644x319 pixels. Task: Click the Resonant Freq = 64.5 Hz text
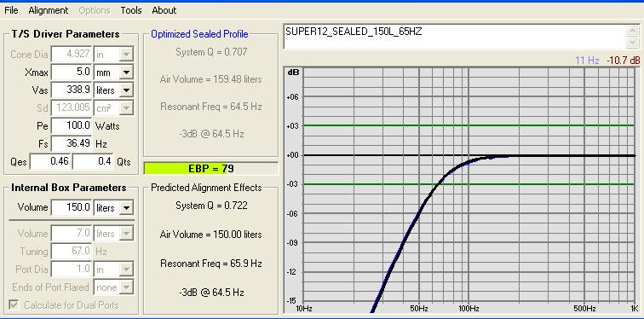click(211, 107)
